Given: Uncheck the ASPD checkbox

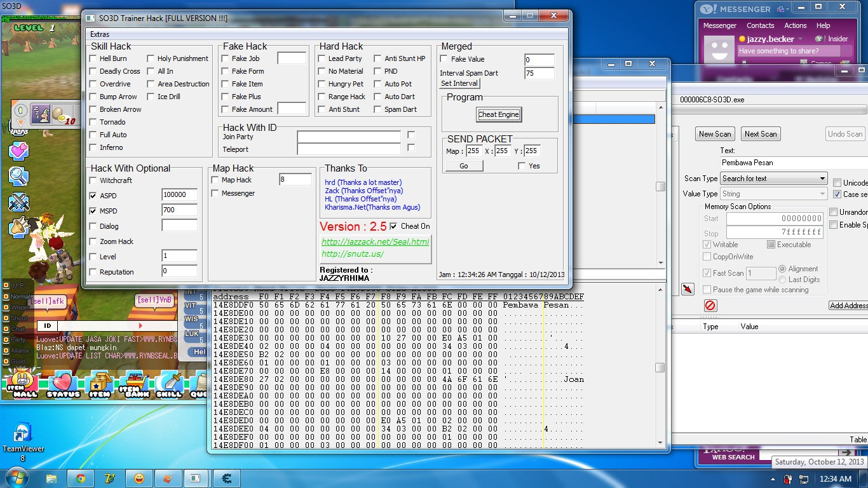Looking at the screenshot, I should tap(93, 196).
